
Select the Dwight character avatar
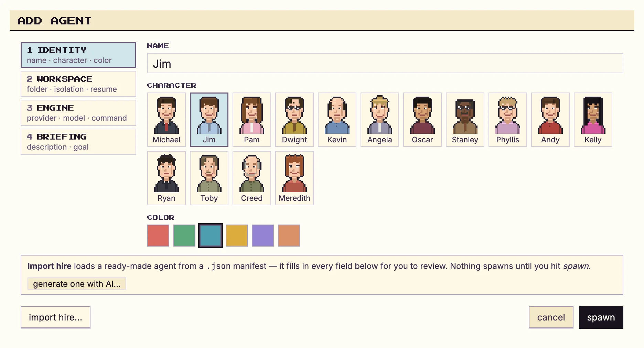coord(294,120)
